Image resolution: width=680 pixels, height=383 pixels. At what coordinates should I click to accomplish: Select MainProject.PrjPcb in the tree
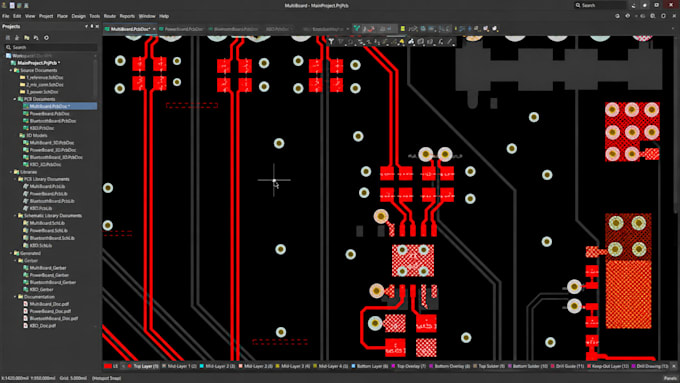(x=38, y=63)
